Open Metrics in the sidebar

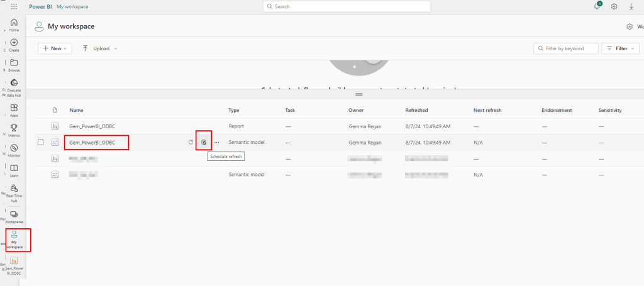(x=14, y=131)
